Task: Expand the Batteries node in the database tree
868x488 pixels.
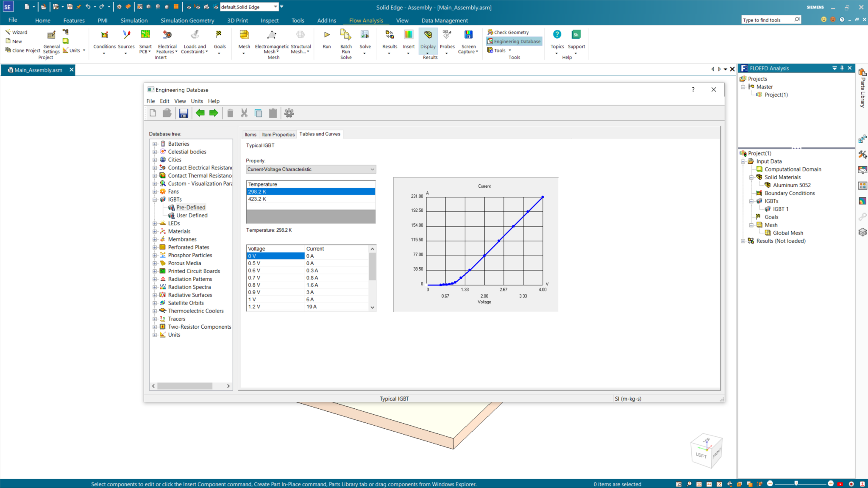Action: click(x=155, y=144)
